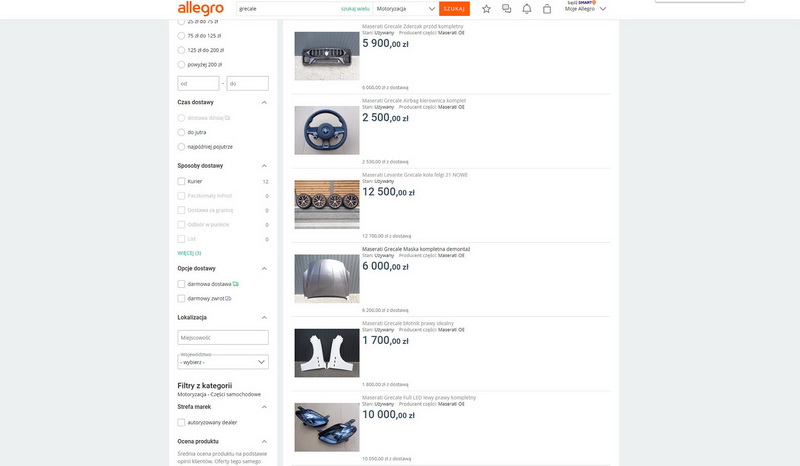Open notifications bell icon

tap(527, 9)
